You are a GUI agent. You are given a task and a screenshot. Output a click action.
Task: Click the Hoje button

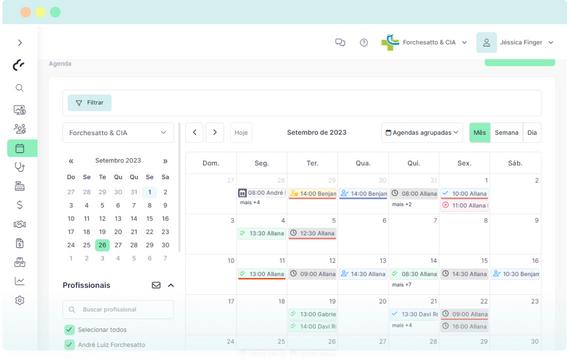pos(241,133)
